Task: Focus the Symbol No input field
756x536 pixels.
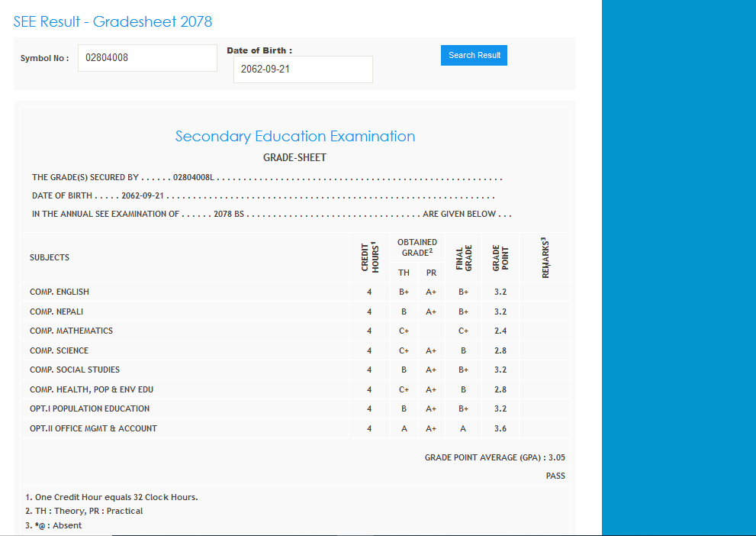Action: [x=147, y=58]
